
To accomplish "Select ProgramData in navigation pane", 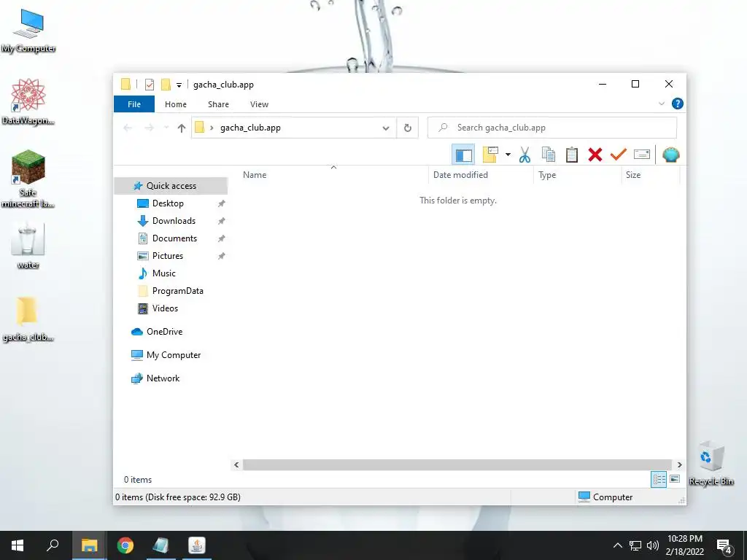I will (177, 291).
